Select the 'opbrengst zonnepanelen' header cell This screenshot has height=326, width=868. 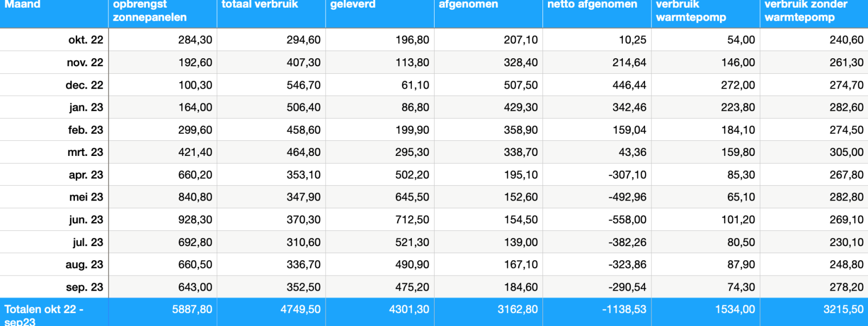click(150, 11)
